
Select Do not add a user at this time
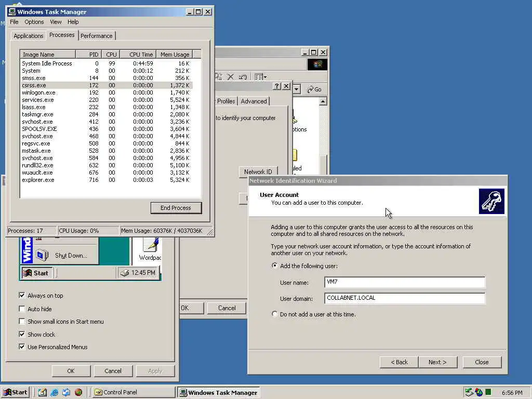coord(274,314)
